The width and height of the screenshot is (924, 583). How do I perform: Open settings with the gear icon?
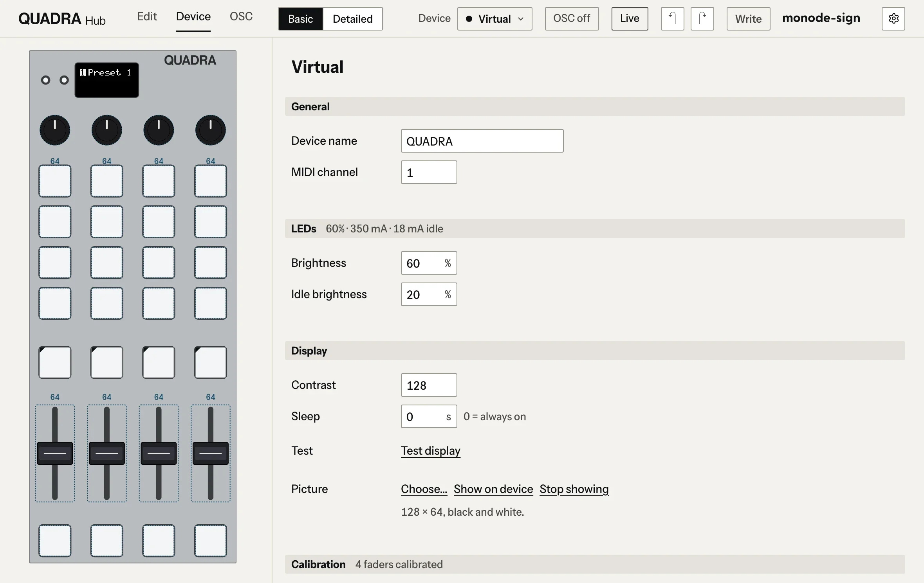pyautogui.click(x=893, y=18)
